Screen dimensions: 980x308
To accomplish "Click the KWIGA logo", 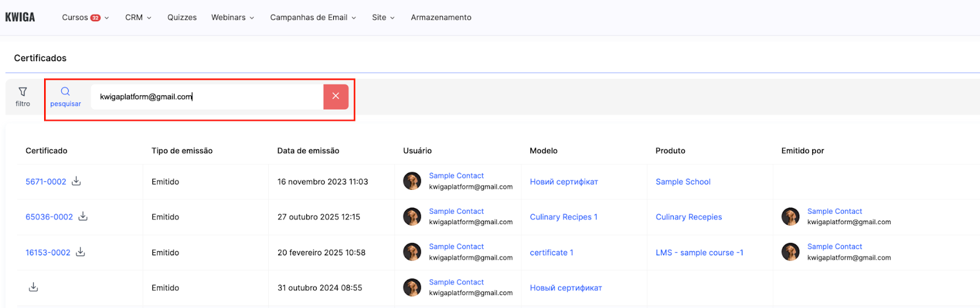I will pyautogui.click(x=20, y=17).
